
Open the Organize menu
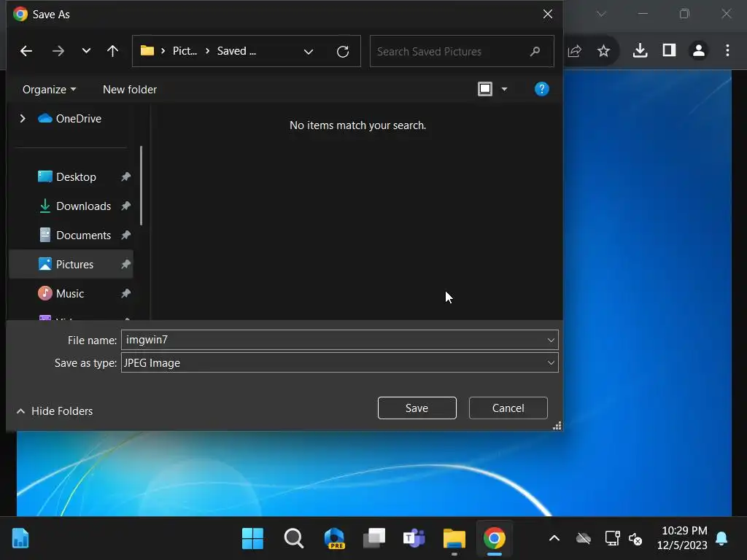coord(49,90)
